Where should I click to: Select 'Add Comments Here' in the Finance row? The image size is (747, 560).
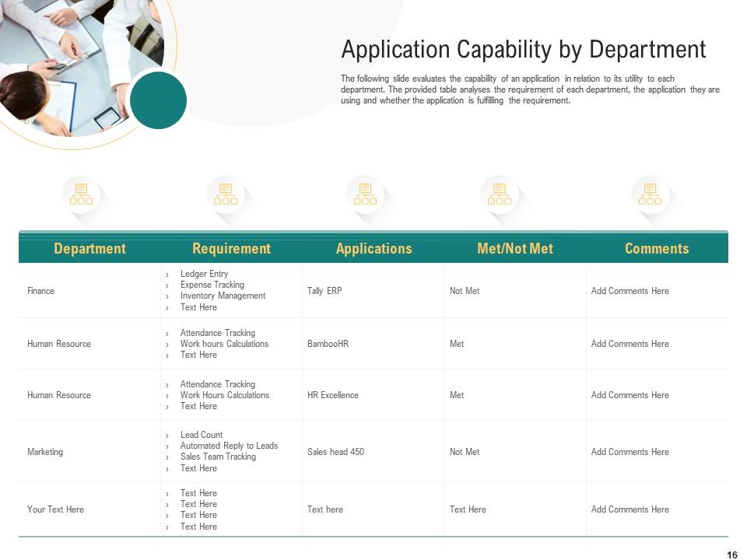[630, 290]
